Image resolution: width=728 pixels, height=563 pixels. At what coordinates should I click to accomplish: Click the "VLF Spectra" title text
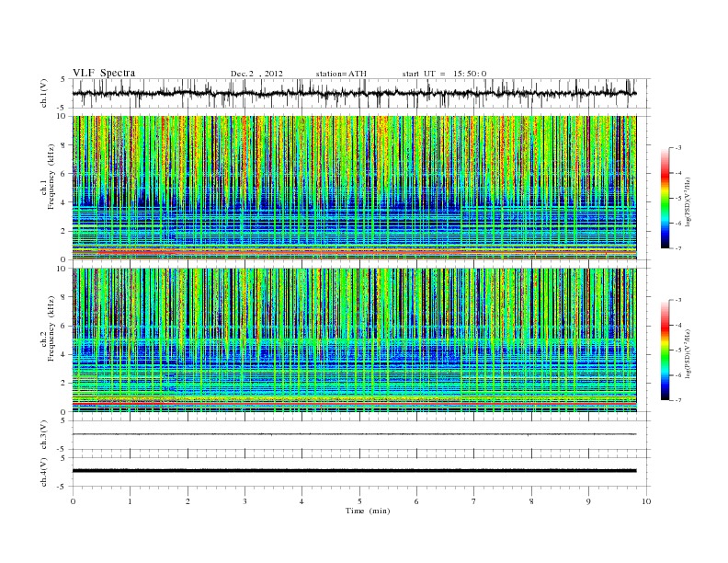tap(104, 73)
